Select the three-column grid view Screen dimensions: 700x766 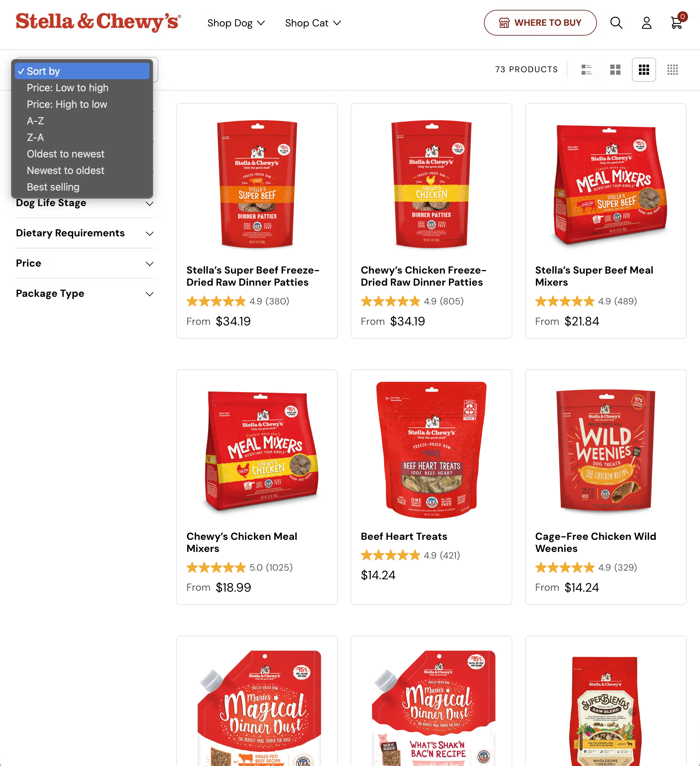click(644, 70)
